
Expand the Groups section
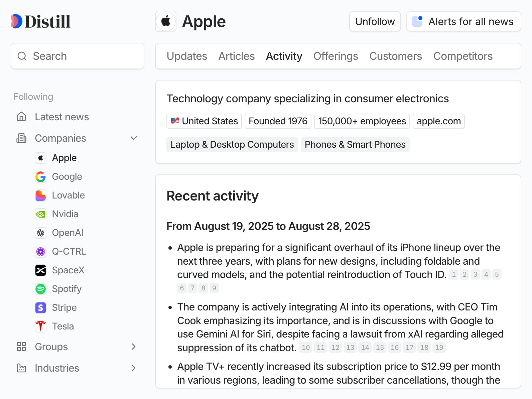tap(134, 347)
